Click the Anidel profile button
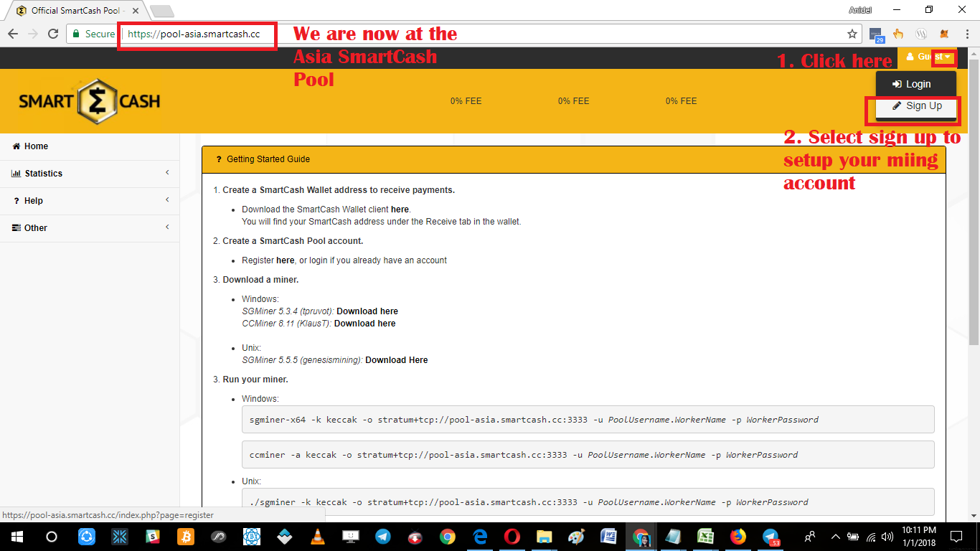Screen dimensions: 980x551 pos(860,10)
